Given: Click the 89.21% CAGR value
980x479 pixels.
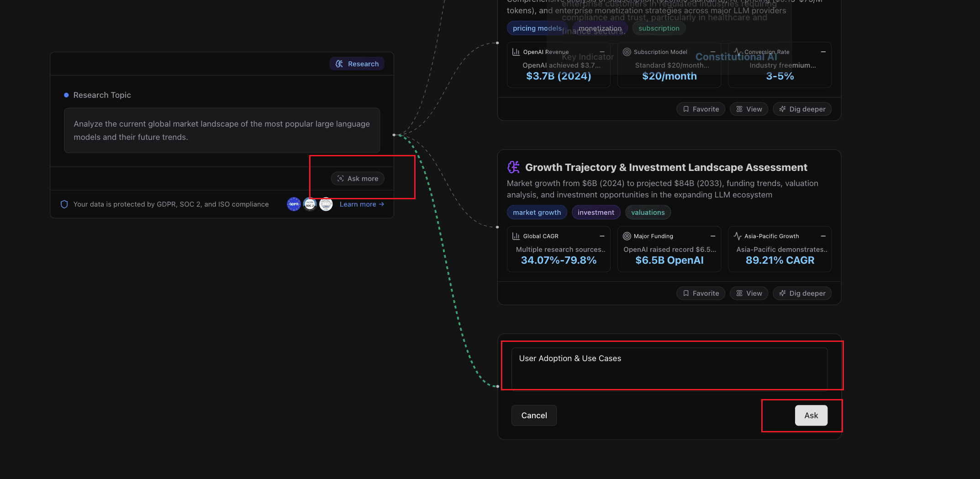Looking at the screenshot, I should pos(780,261).
